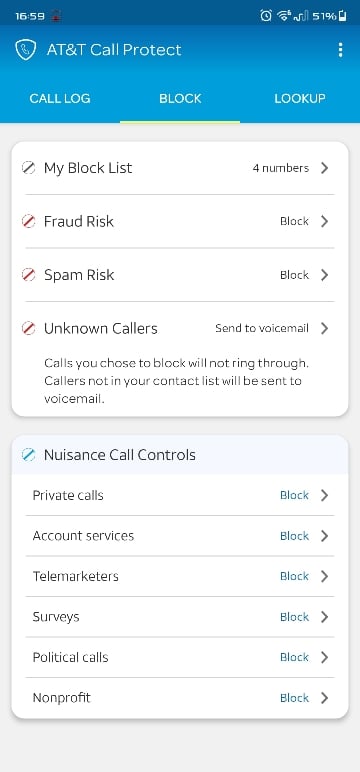Screen dimensions: 360x772
Task: Open Unknown Callers chevron arrow
Action: (324, 328)
